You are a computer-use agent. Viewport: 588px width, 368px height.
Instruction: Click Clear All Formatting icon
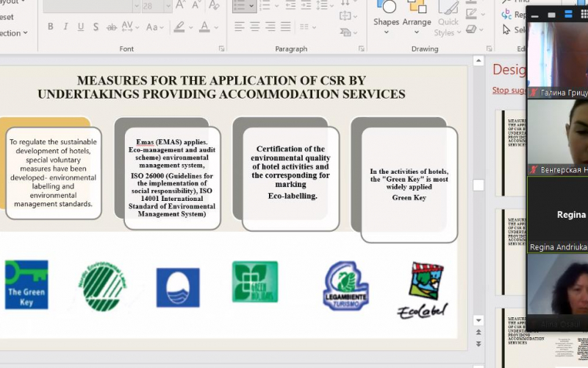coord(214,5)
